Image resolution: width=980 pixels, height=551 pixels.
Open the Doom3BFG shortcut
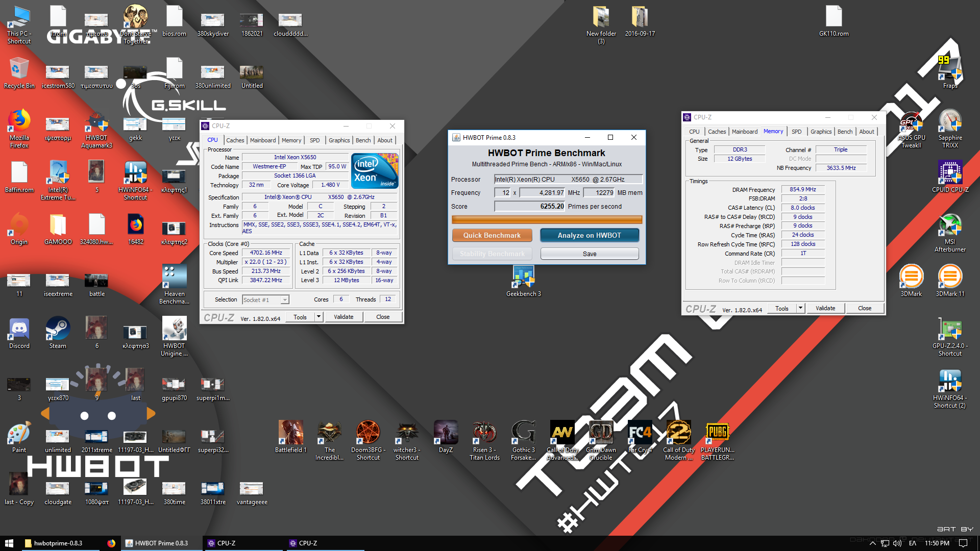pyautogui.click(x=368, y=440)
